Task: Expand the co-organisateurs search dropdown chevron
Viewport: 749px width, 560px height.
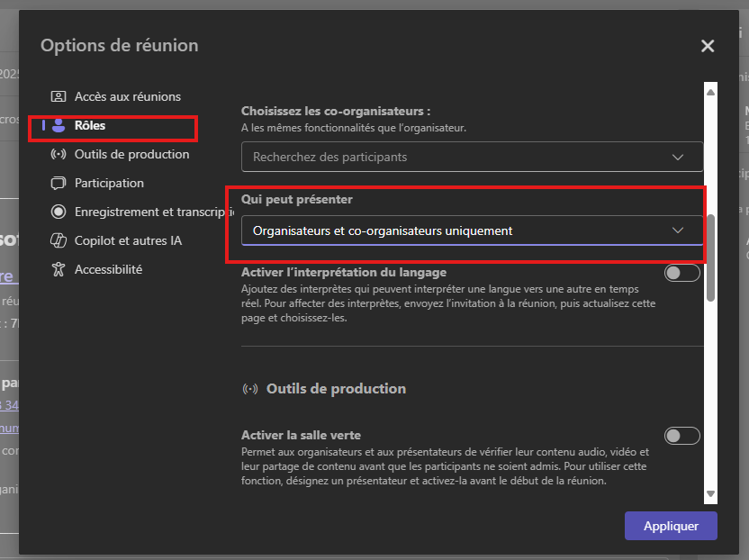Action: pos(679,157)
